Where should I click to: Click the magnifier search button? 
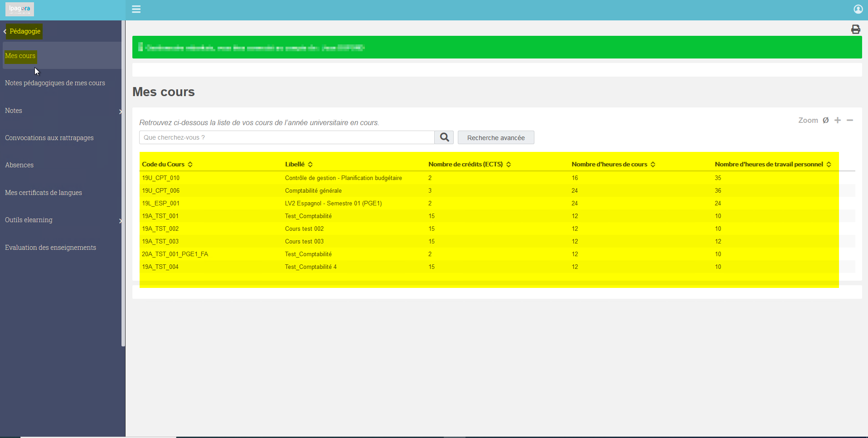(444, 137)
